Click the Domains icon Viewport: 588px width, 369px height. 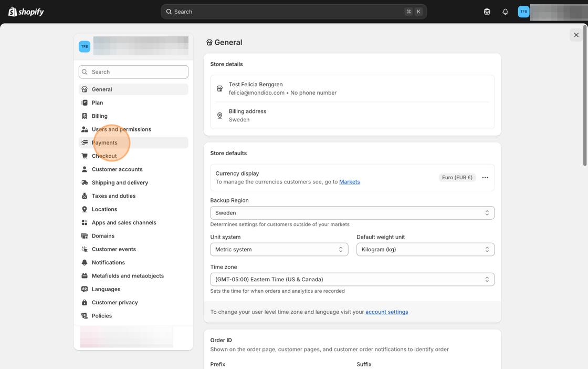(x=85, y=235)
